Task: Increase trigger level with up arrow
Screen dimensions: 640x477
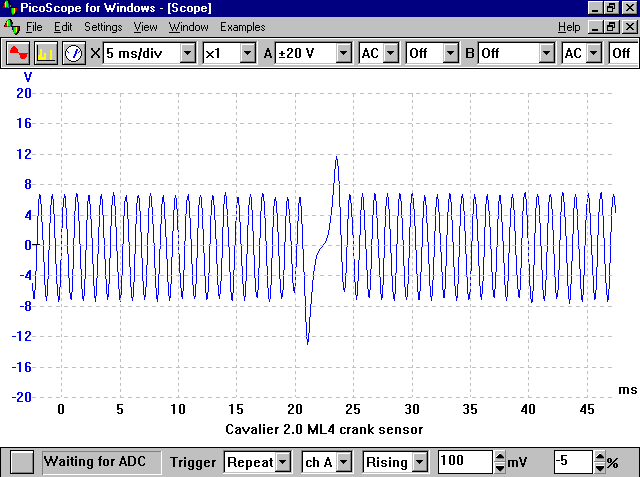Action: (x=500, y=456)
